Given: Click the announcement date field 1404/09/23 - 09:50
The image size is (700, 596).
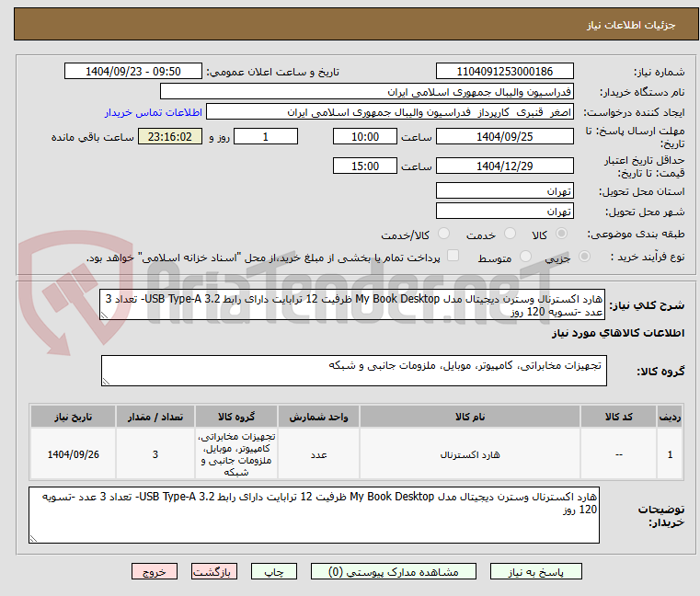Looking at the screenshot, I should point(133,71).
